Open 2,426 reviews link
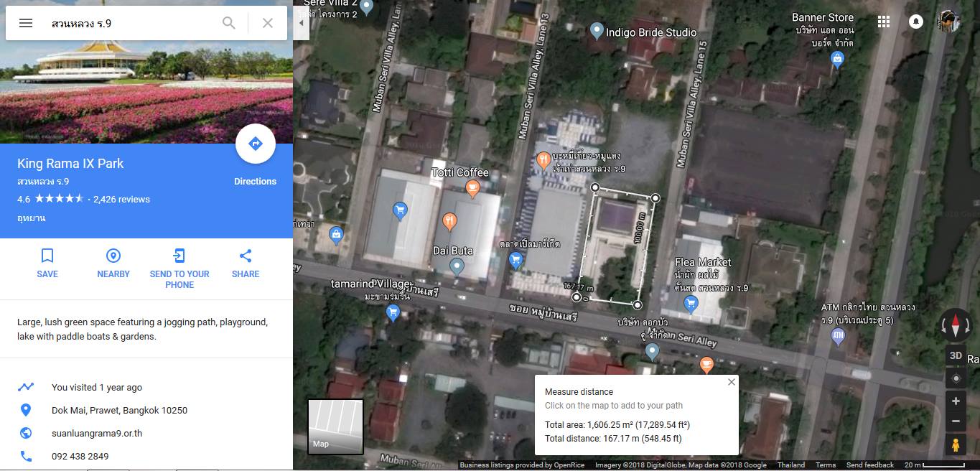 [x=121, y=199]
